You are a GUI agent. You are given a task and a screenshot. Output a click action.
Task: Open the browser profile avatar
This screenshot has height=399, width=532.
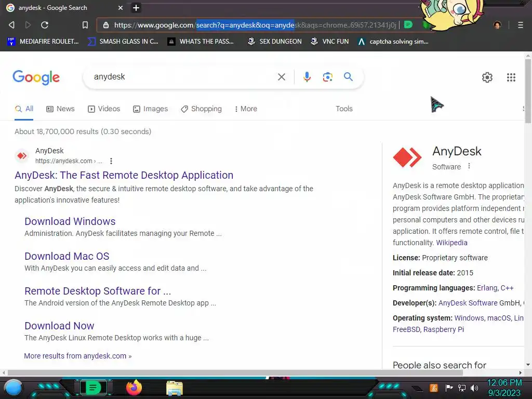click(x=497, y=25)
